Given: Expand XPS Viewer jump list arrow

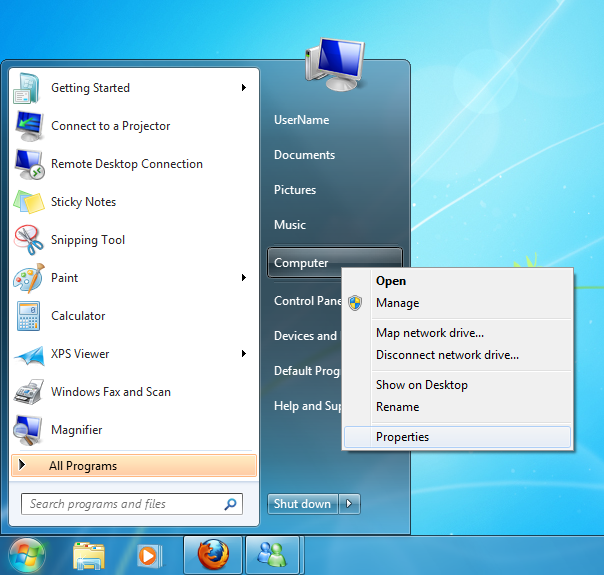Looking at the screenshot, I should [243, 354].
